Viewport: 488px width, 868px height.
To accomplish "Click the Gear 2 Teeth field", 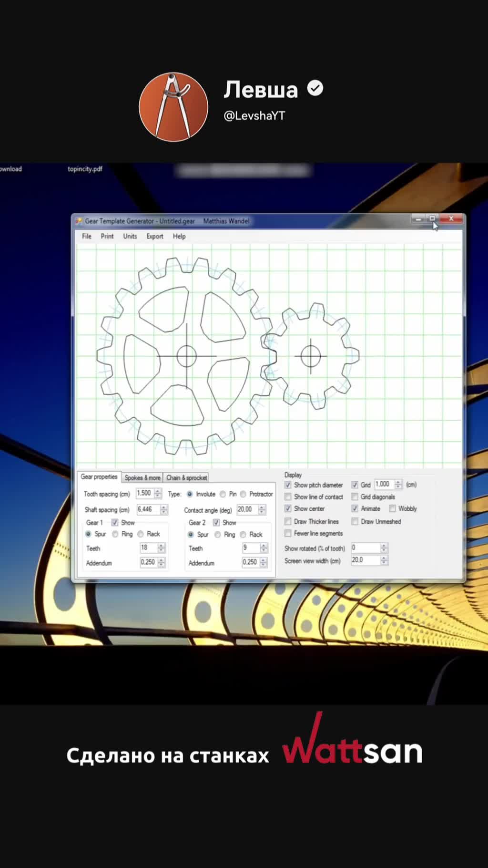I will click(251, 548).
